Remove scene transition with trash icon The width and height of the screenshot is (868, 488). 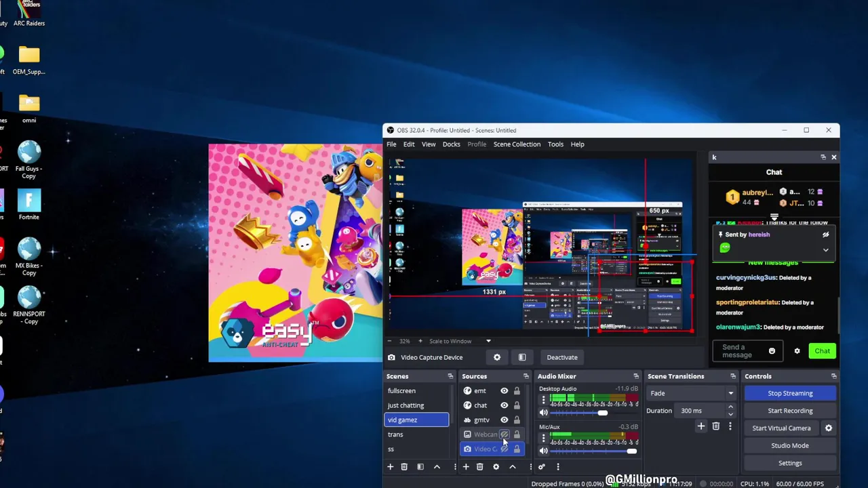coord(715,426)
